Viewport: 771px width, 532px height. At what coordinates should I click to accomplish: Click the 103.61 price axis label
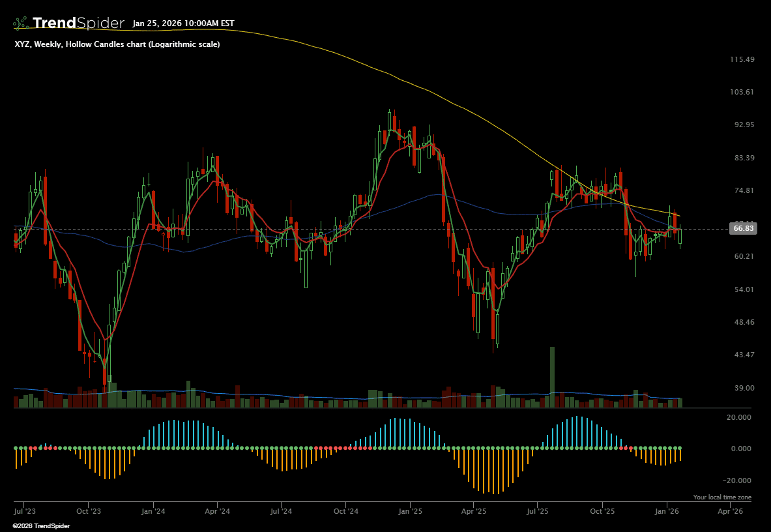(742, 92)
